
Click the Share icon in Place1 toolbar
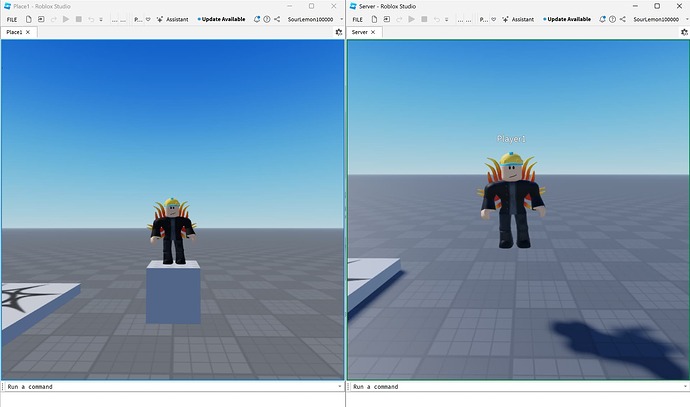277,19
